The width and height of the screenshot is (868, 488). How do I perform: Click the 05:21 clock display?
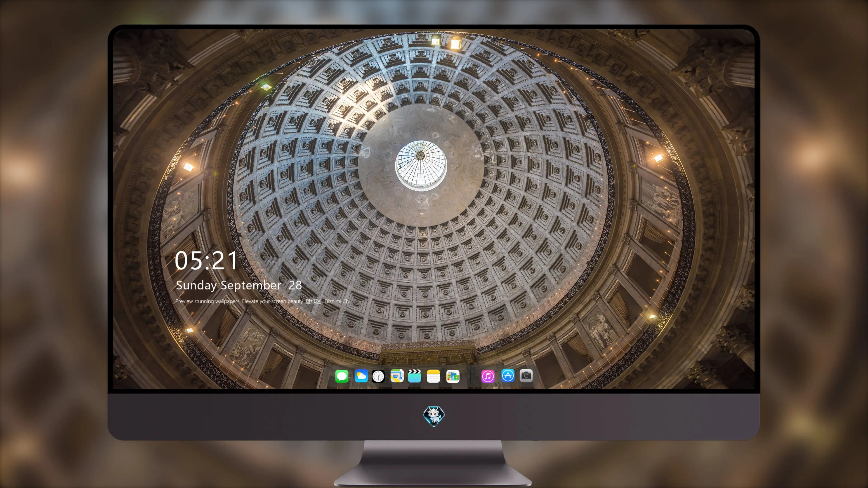pos(206,261)
